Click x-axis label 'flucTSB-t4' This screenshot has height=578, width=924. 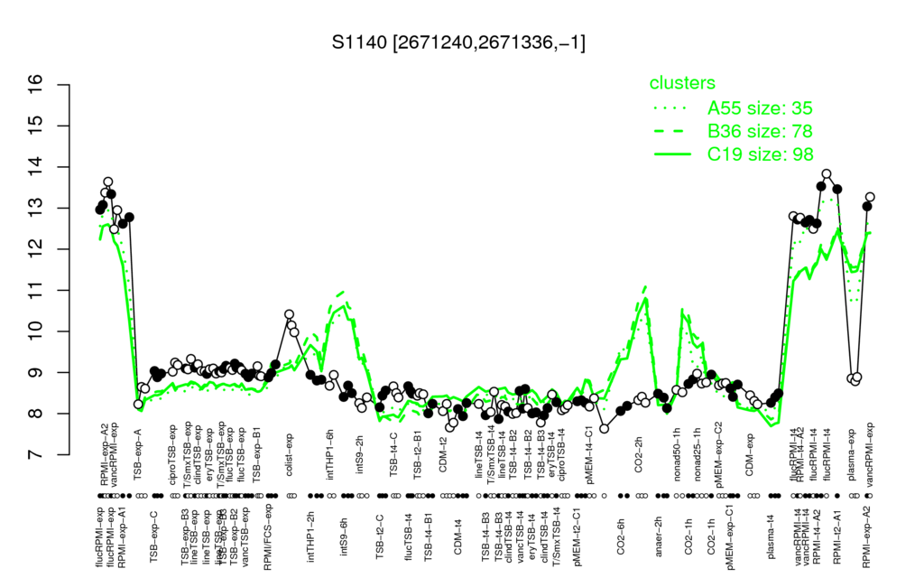(x=409, y=536)
